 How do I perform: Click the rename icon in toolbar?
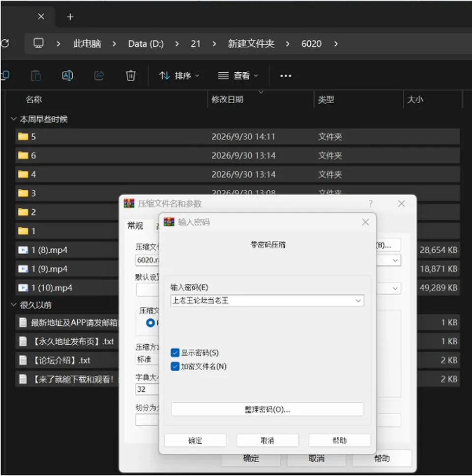(x=67, y=76)
